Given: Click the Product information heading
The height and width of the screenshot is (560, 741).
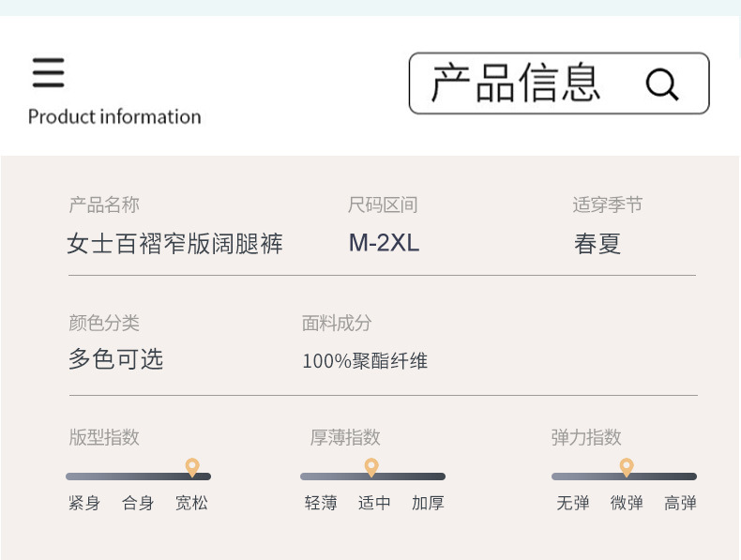Looking at the screenshot, I should [114, 117].
